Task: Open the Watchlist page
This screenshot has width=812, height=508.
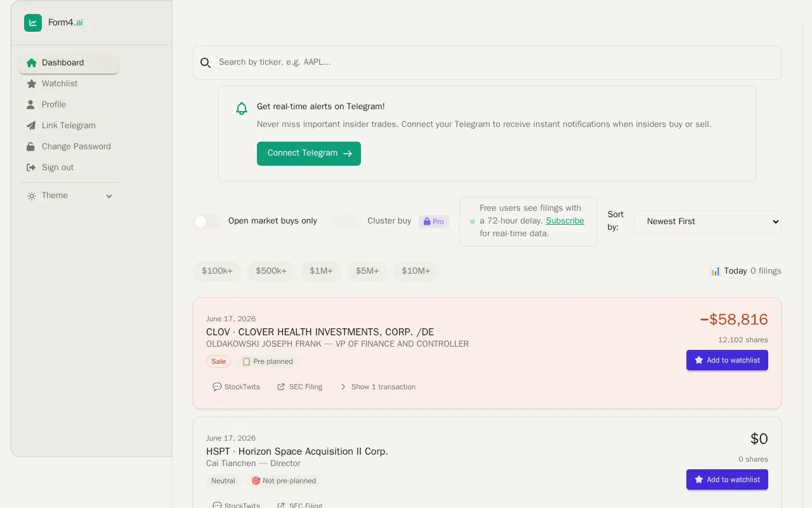Action: [69, 84]
